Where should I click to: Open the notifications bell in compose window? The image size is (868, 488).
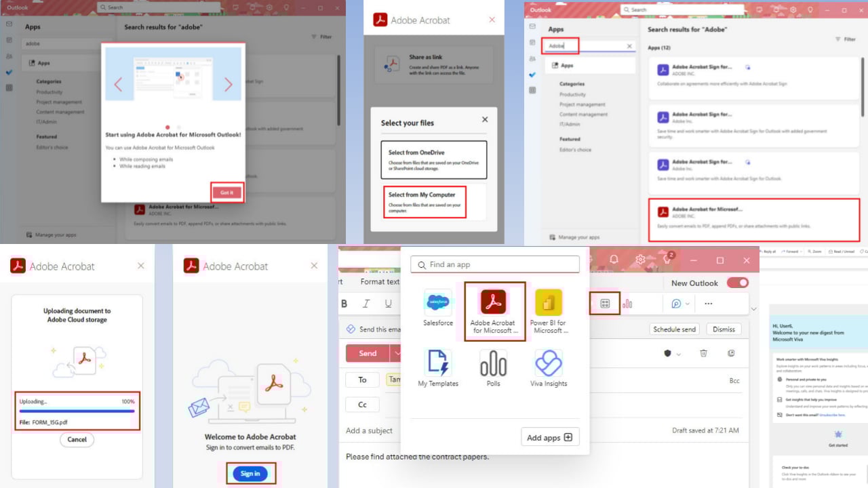tap(614, 260)
